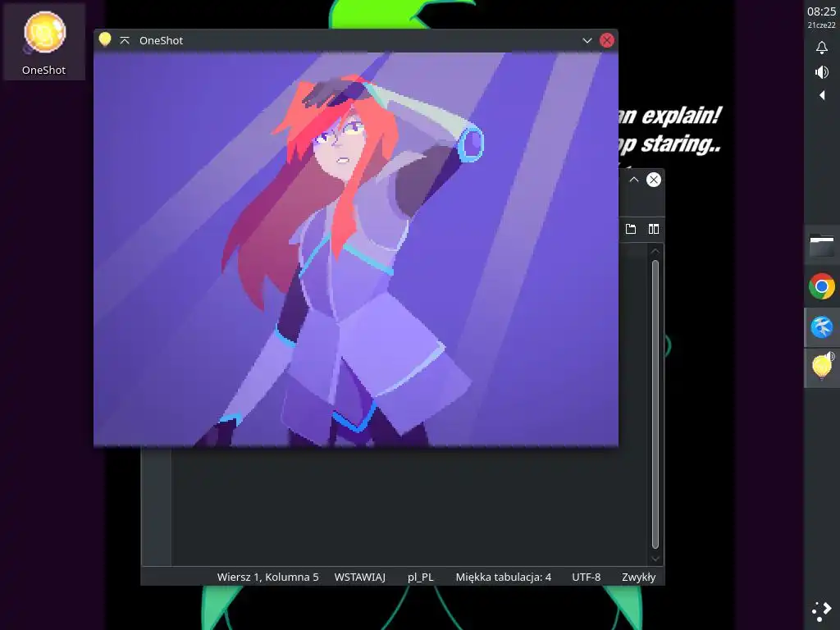The image size is (840, 630).
Task: Click the new document icon in editor toolbar
Action: (631, 229)
